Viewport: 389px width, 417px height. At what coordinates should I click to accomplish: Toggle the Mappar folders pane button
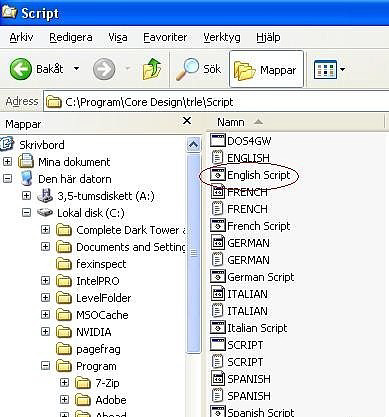(x=266, y=69)
